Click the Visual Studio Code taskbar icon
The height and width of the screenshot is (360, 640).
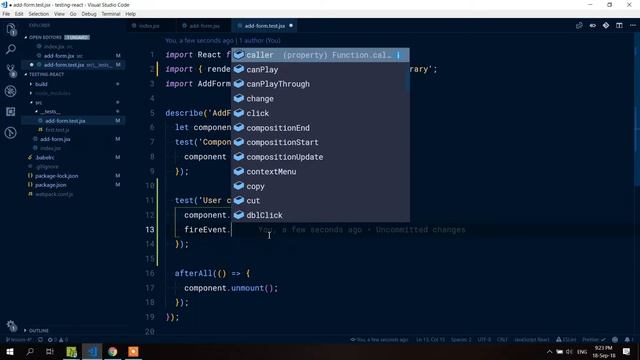pyautogui.click(x=92, y=351)
